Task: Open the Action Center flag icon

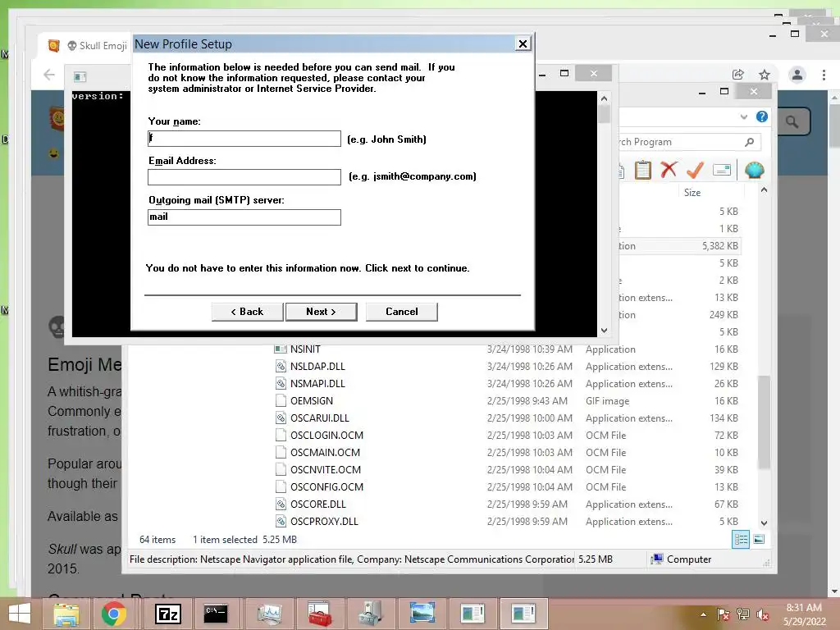Action: pos(724,614)
